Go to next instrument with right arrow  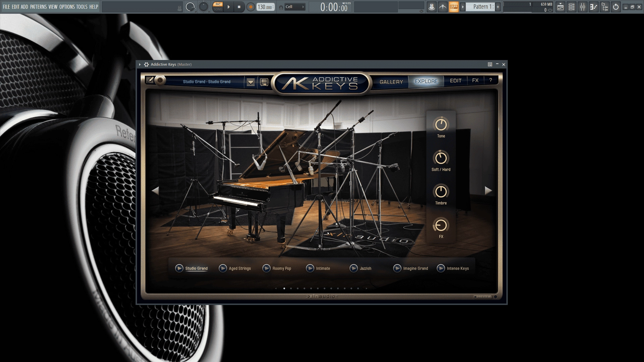[488, 191]
